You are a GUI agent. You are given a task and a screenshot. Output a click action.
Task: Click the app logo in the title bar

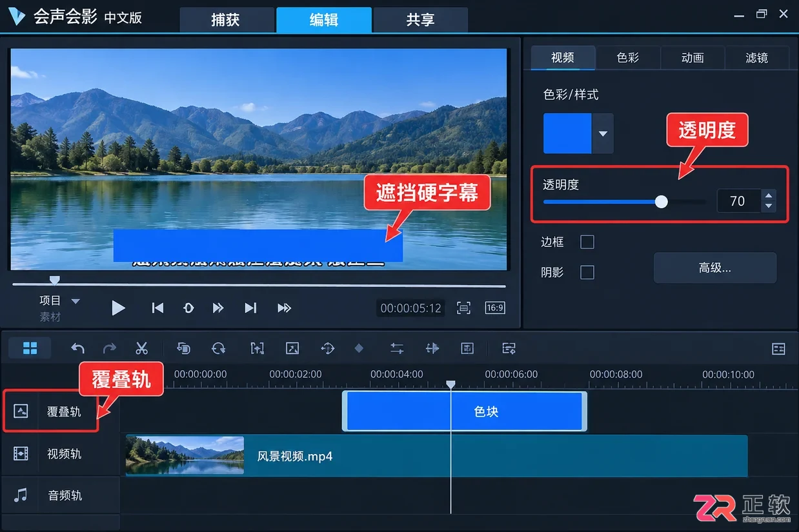coord(16,17)
